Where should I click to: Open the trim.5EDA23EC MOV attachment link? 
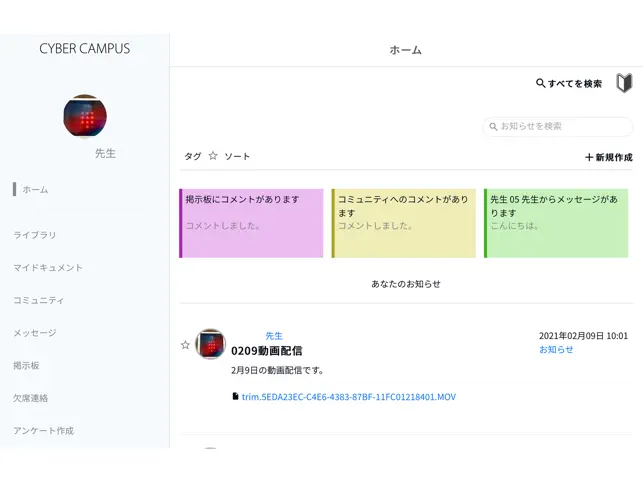click(349, 397)
